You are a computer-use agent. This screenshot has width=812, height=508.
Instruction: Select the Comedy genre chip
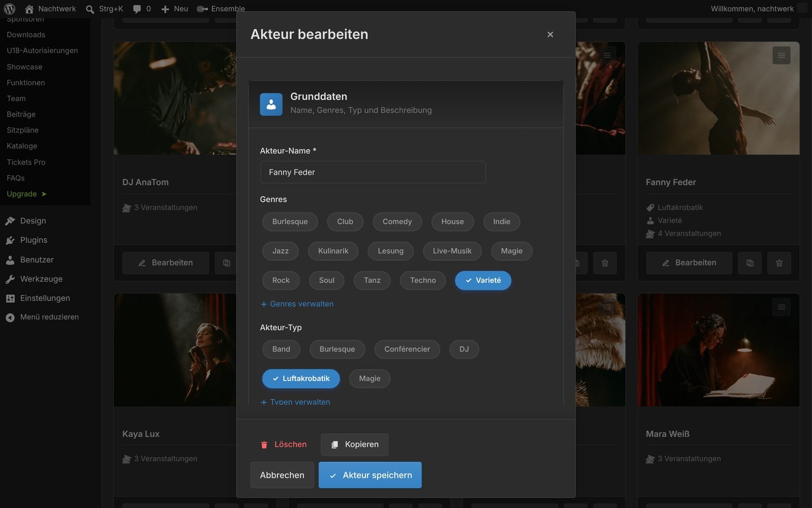point(397,221)
